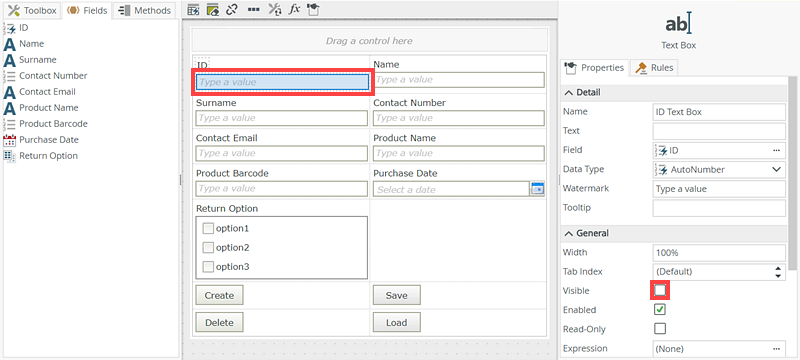Open the Data Type AutoNumber dropdown

[719, 169]
